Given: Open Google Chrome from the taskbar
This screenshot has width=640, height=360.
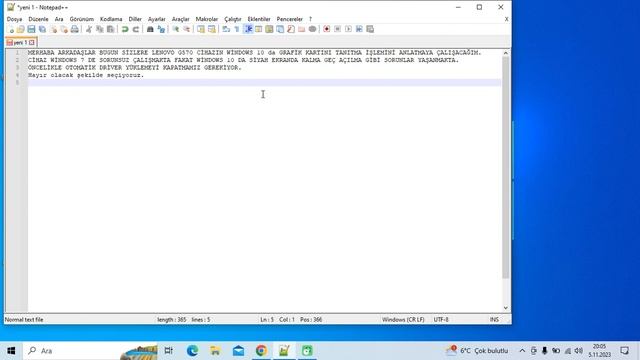Looking at the screenshot, I should pyautogui.click(x=261, y=351).
